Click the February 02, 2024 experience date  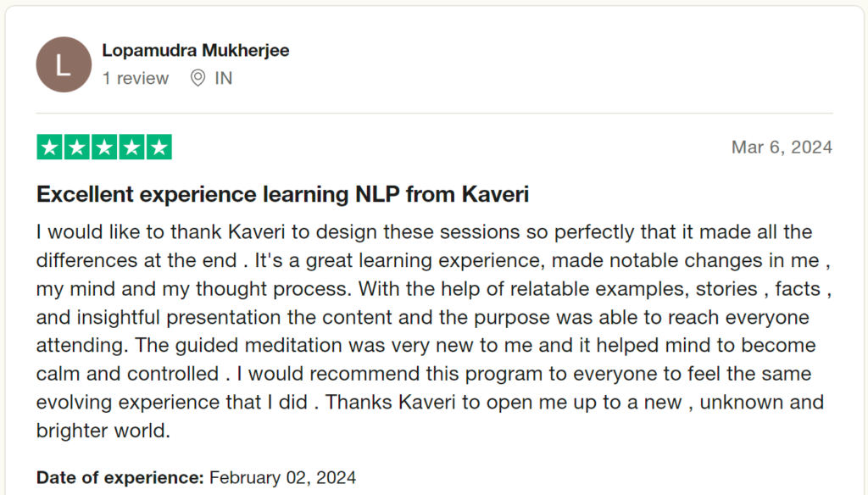point(282,477)
